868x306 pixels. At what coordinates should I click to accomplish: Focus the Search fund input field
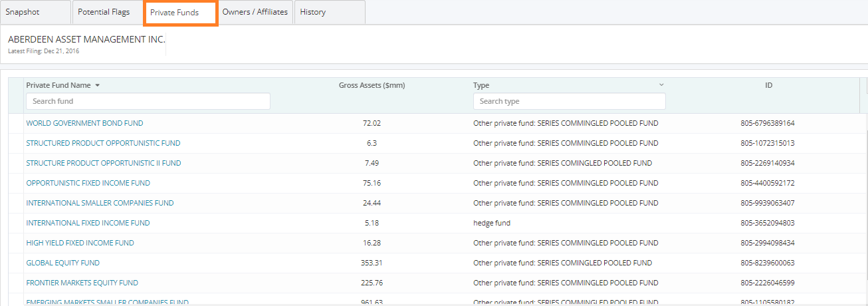tap(148, 101)
